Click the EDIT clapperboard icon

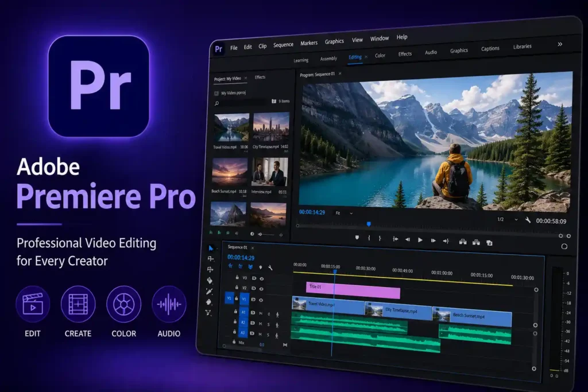point(33,304)
